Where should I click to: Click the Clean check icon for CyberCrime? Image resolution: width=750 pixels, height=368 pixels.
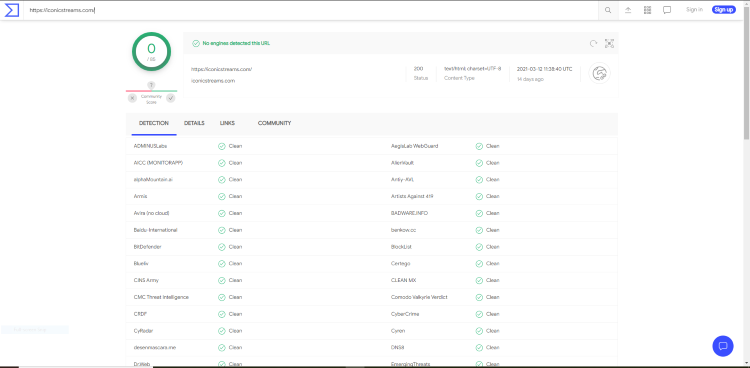tap(479, 314)
